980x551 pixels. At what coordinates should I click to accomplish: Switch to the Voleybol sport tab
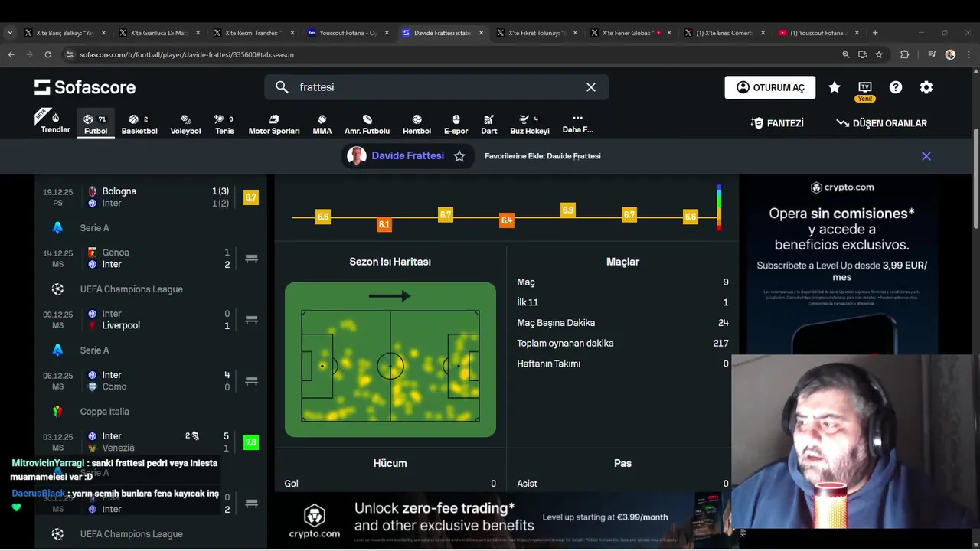[x=185, y=124]
